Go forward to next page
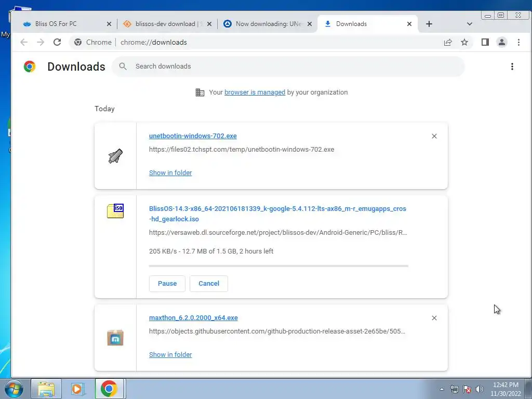This screenshot has width=532, height=399. pos(41,42)
